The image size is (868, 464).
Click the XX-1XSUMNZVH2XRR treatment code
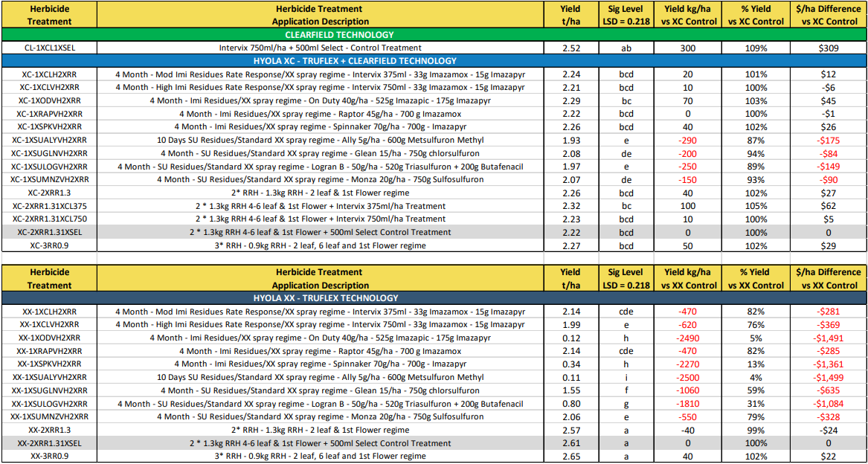[49, 416]
